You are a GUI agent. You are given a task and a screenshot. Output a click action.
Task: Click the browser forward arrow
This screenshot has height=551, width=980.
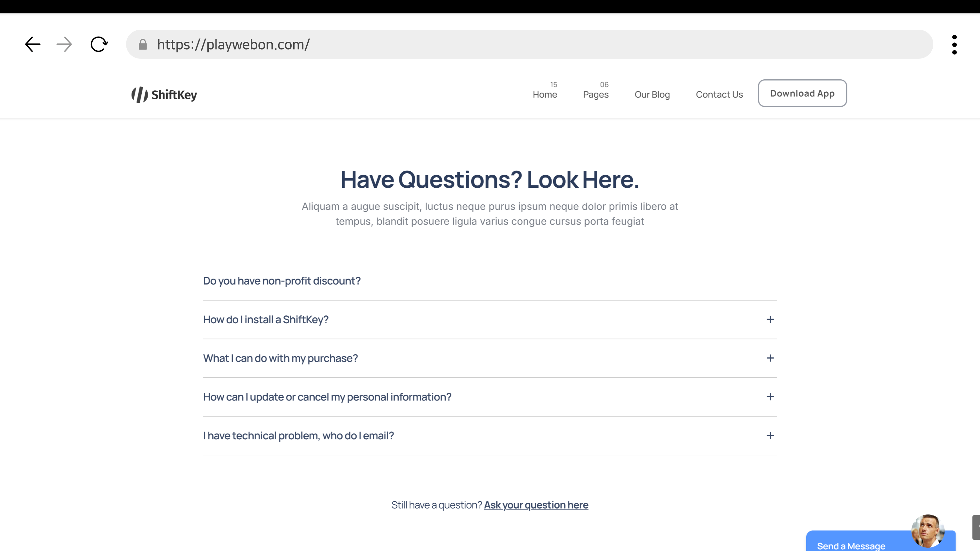pyautogui.click(x=64, y=44)
